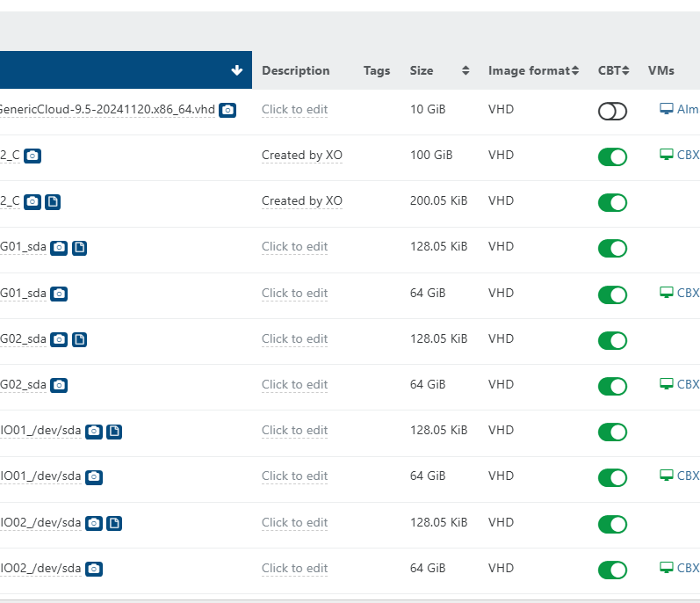Click the Tags column header
Image resolution: width=700 pixels, height=603 pixels.
377,71
